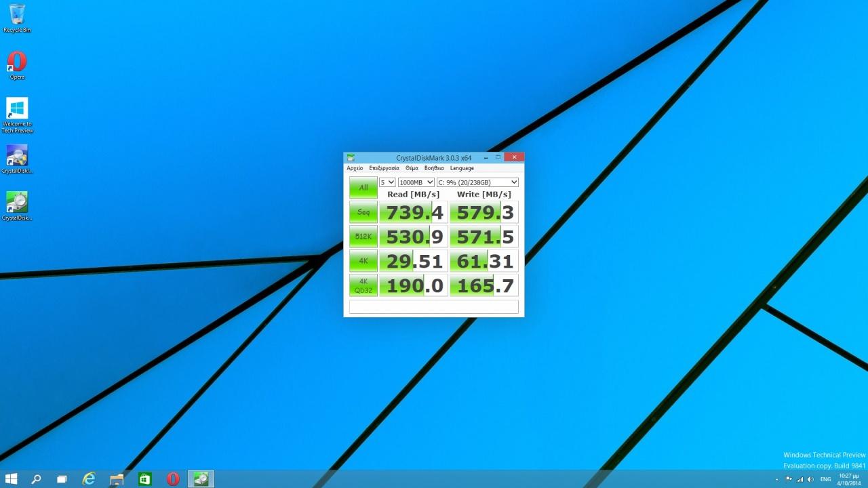Open the network status tray icon
The width and height of the screenshot is (868, 488).
(800, 479)
